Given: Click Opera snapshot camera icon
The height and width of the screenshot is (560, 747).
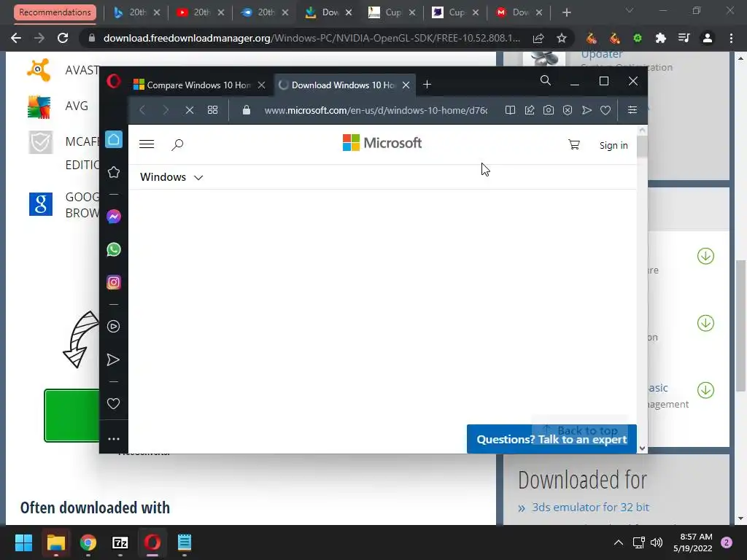Looking at the screenshot, I should [549, 110].
